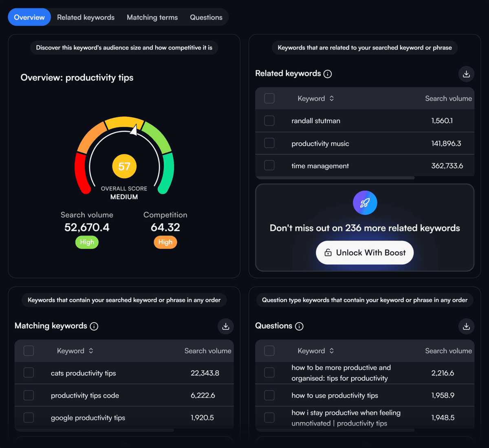Viewport: 489px width, 448px height.
Task: Sort Matching keywords by Keyword column arrows
Action: (x=91, y=351)
